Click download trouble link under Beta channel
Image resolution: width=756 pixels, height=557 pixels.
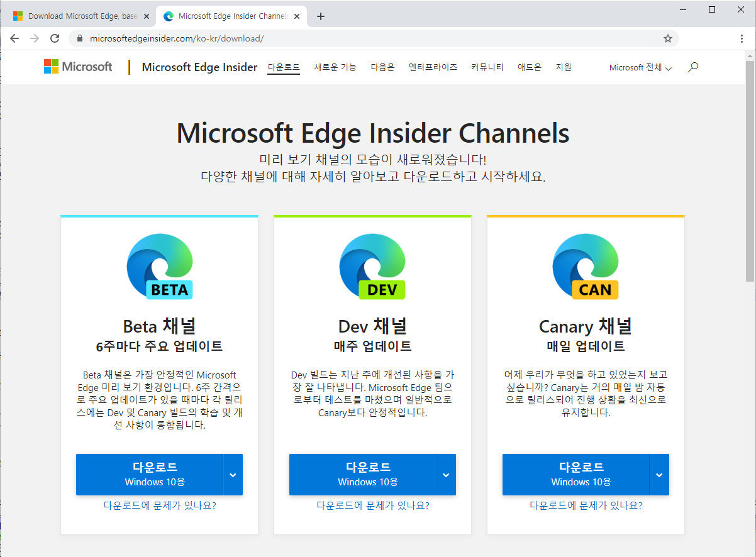(160, 505)
